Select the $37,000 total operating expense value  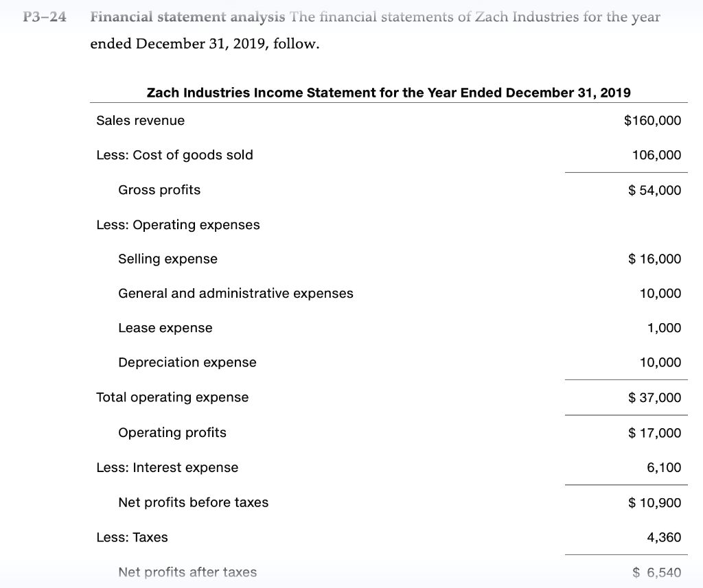655,397
